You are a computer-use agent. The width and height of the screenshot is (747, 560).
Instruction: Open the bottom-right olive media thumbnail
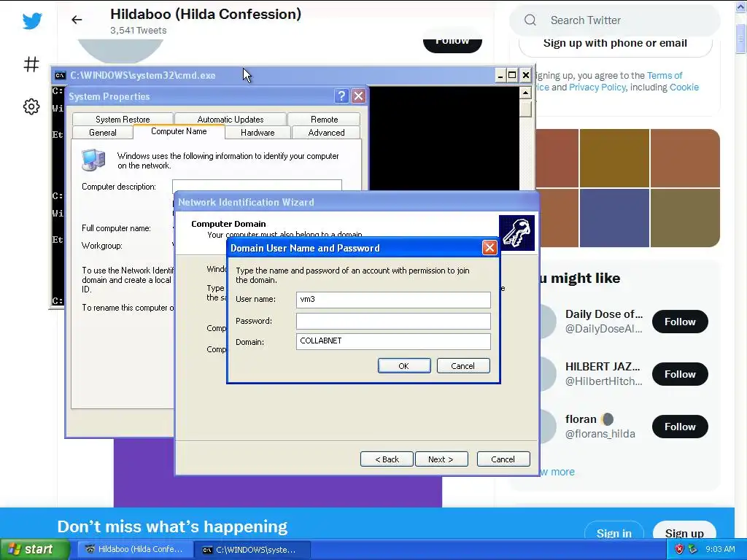pyautogui.click(x=685, y=218)
